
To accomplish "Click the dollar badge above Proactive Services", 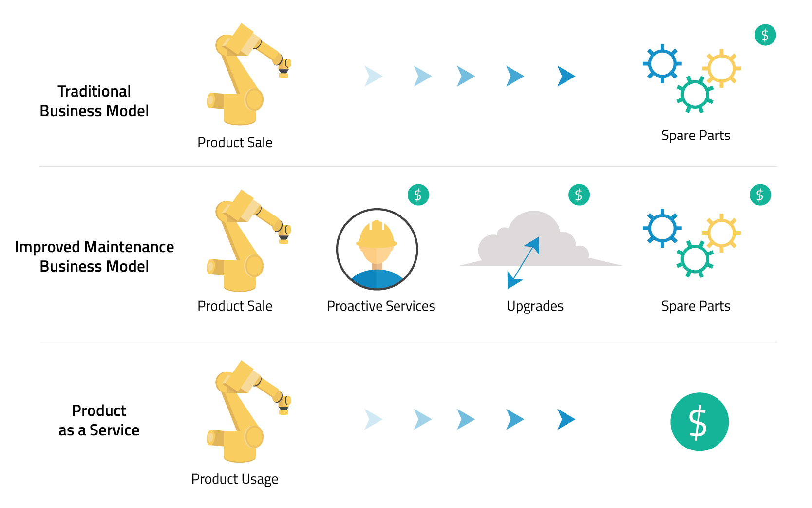I will [x=418, y=195].
